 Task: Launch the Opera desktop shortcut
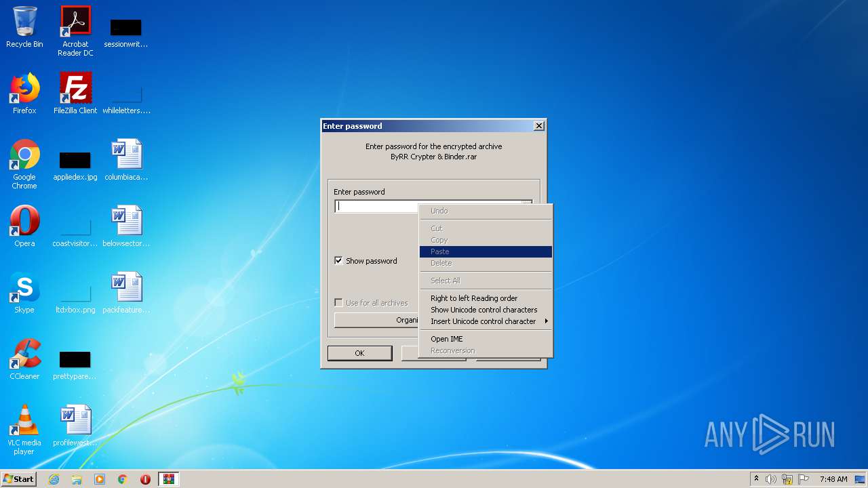24,226
